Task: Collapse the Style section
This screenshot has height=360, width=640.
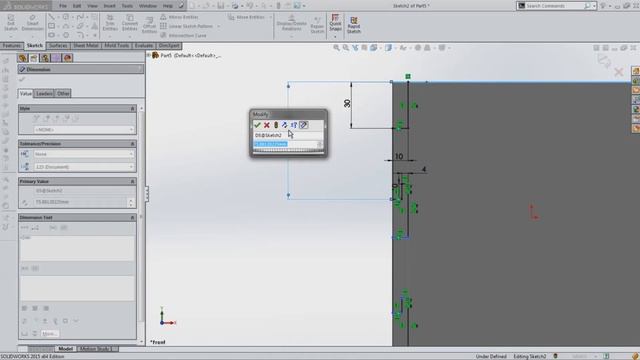Action: point(132,109)
